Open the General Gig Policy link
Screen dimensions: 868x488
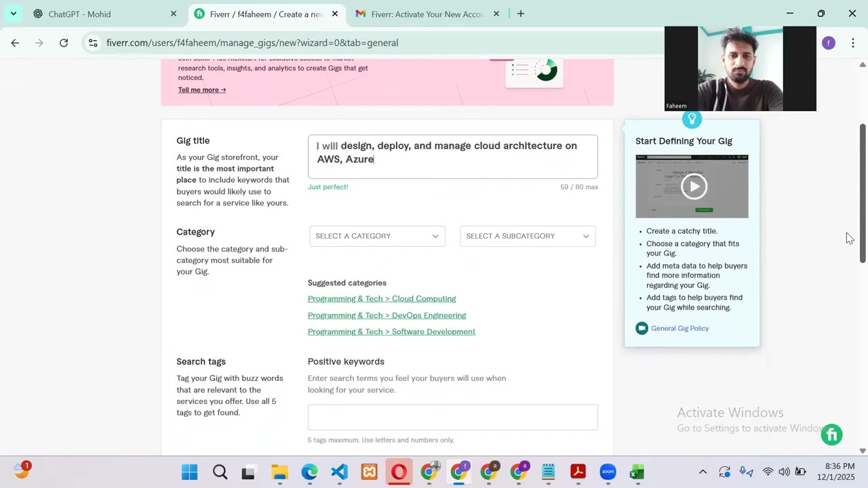[x=679, y=328]
